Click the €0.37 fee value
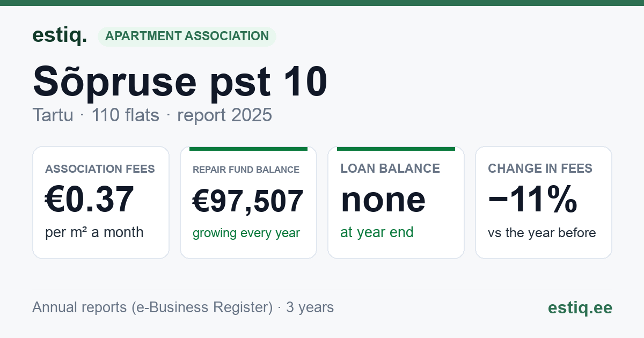644x338 pixels. point(89,200)
